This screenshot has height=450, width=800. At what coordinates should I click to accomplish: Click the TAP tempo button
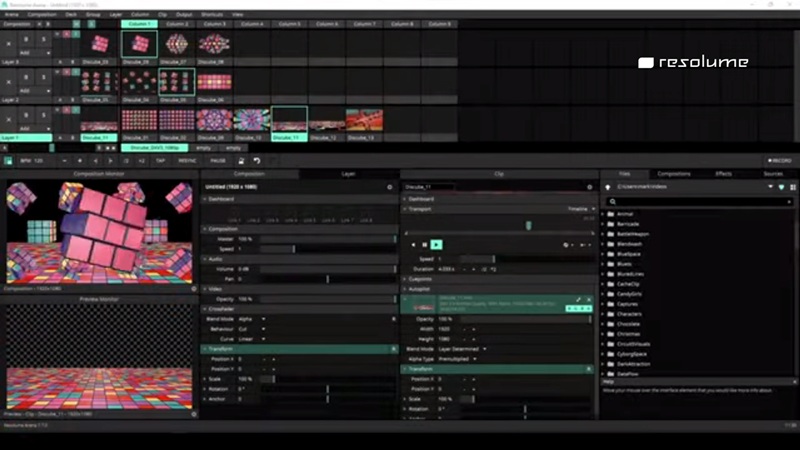(159, 160)
